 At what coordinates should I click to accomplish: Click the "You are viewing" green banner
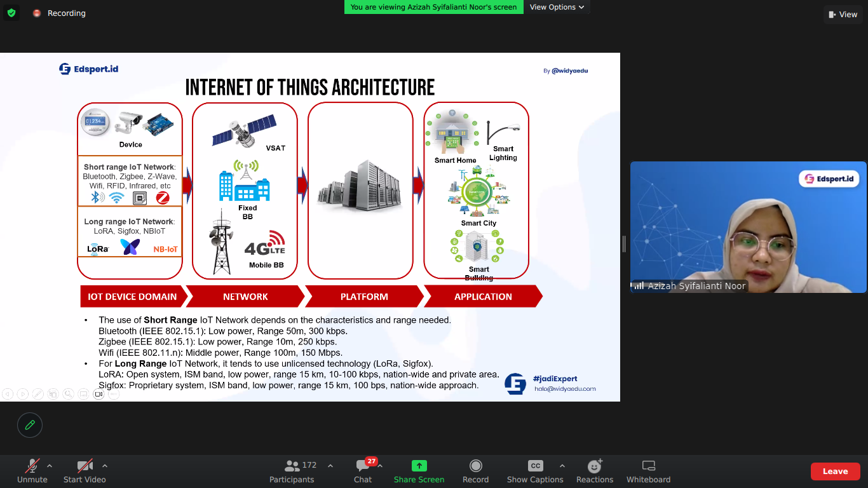click(434, 7)
